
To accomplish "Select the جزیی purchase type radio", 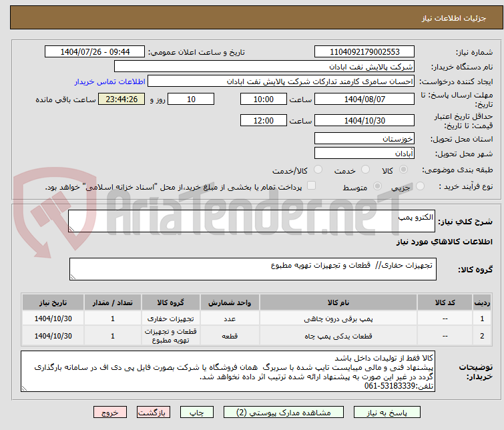I will [x=420, y=186].
